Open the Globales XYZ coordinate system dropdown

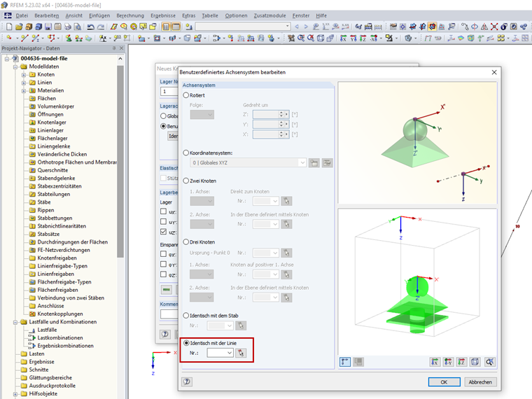pos(302,163)
